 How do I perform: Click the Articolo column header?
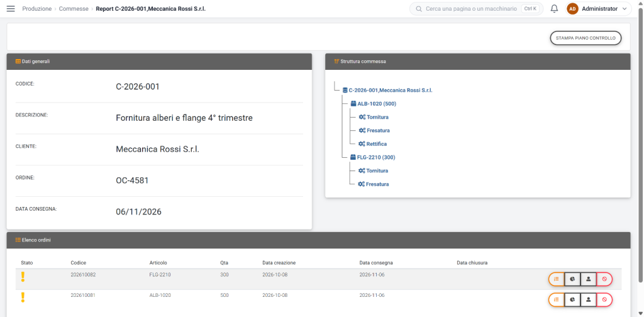pos(158,263)
